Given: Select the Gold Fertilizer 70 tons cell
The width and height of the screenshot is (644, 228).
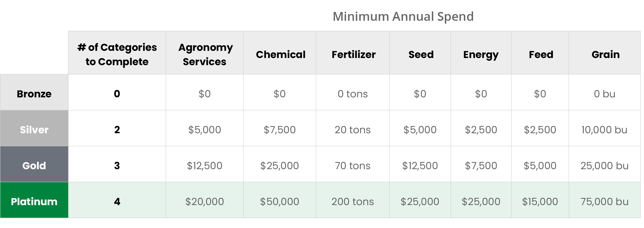Looking at the screenshot, I should 352,166.
